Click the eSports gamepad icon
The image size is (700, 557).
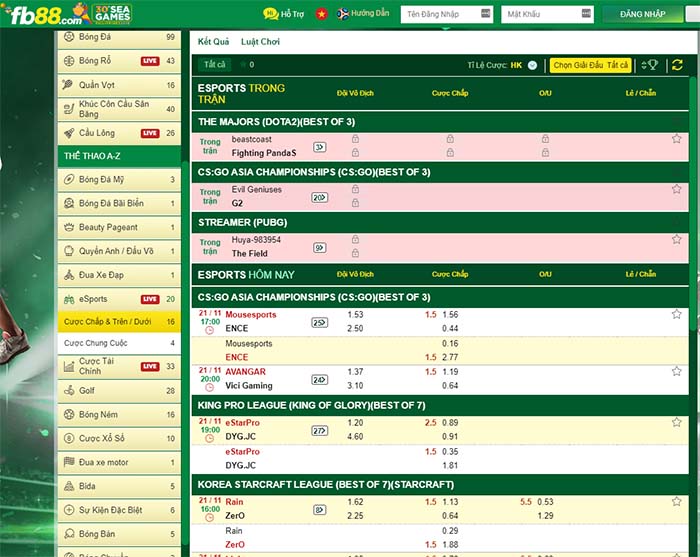coord(69,299)
